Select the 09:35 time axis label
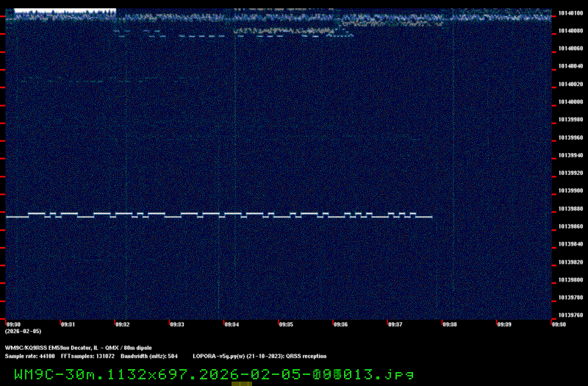 [286, 324]
